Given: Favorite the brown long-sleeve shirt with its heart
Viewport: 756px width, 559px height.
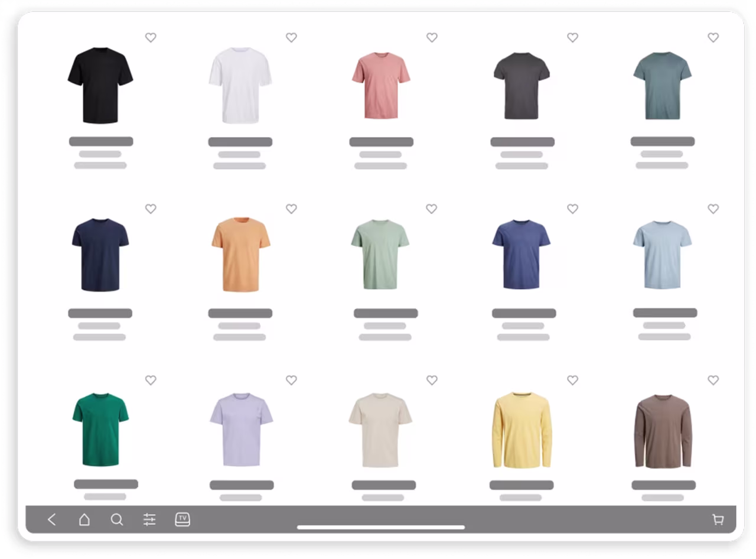Looking at the screenshot, I should point(713,380).
